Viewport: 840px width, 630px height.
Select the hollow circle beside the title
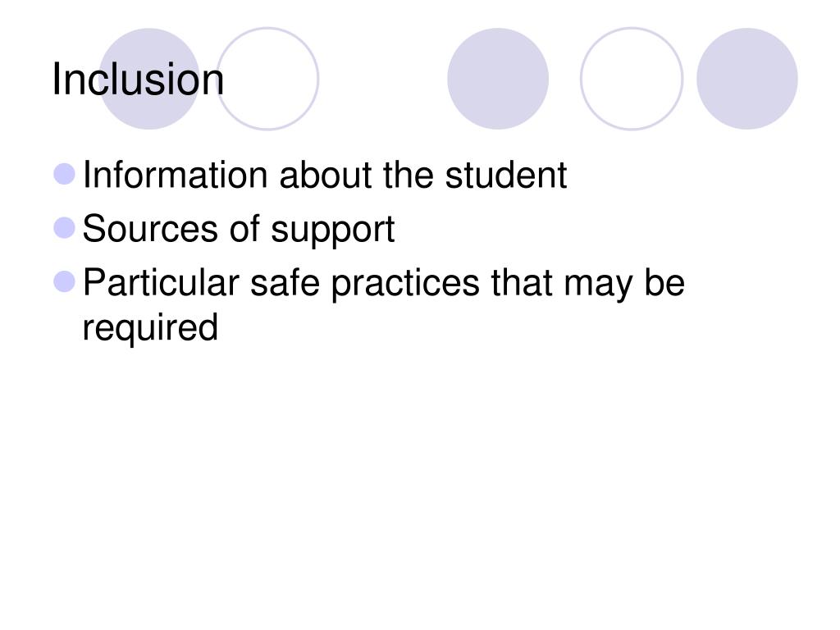click(x=268, y=79)
